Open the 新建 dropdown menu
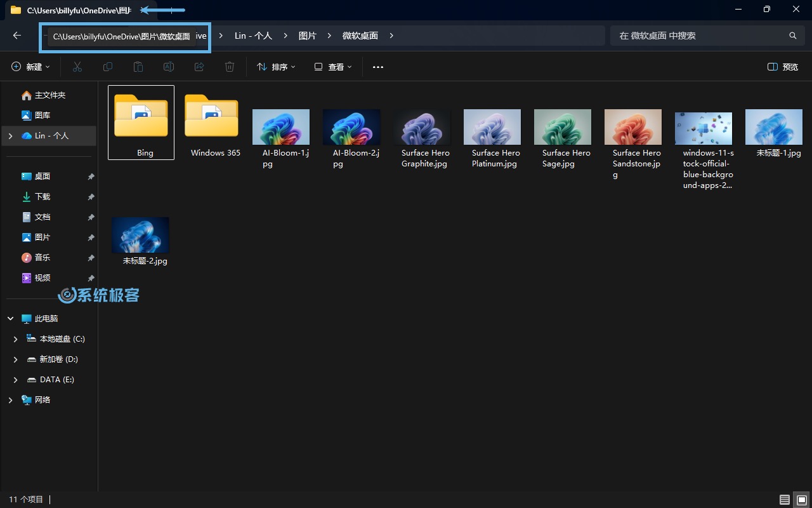The width and height of the screenshot is (812, 508). coord(30,67)
